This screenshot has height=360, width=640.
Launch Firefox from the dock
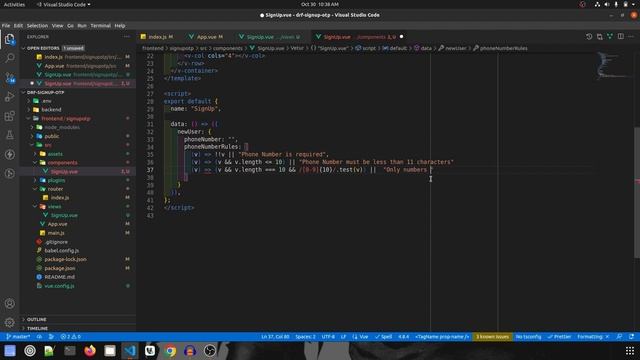[90, 351]
